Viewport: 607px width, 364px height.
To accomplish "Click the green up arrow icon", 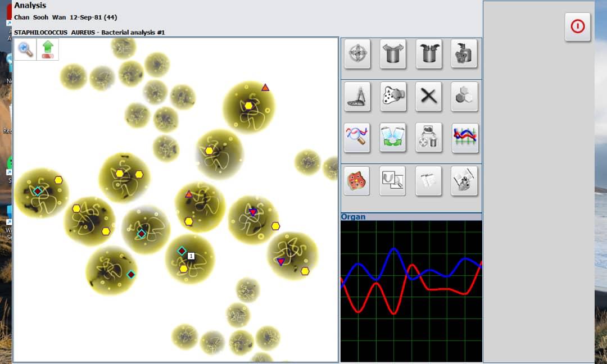I will [x=48, y=49].
